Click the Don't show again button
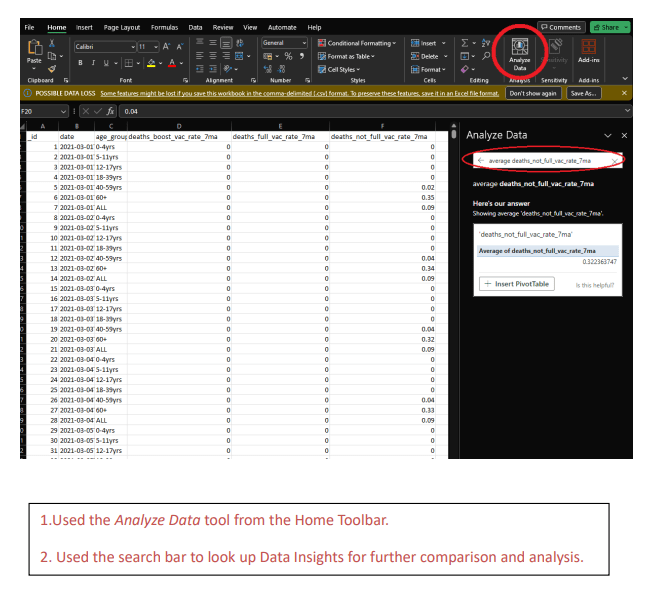The image size is (653, 611). coord(533,93)
